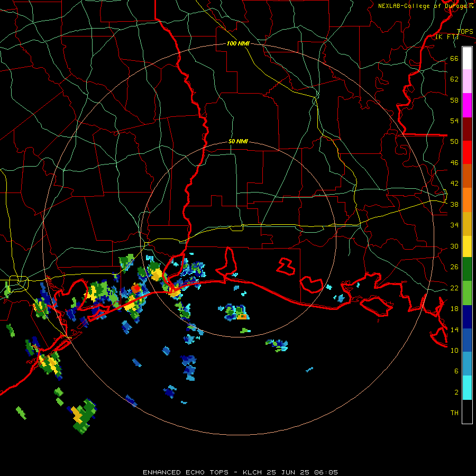Click the '30' legend value
Viewport: 476px width, 476px height.
coord(454,246)
